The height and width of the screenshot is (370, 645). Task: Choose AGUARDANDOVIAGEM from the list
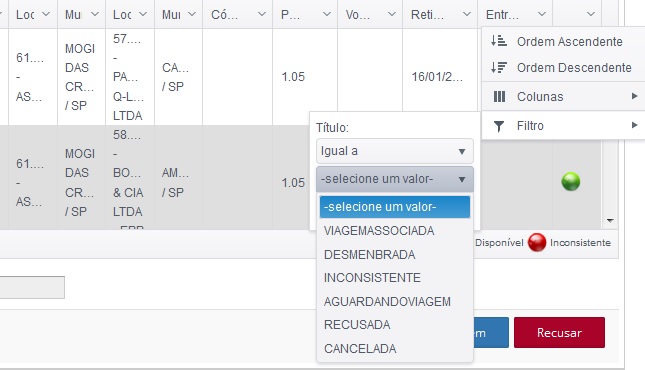395,302
